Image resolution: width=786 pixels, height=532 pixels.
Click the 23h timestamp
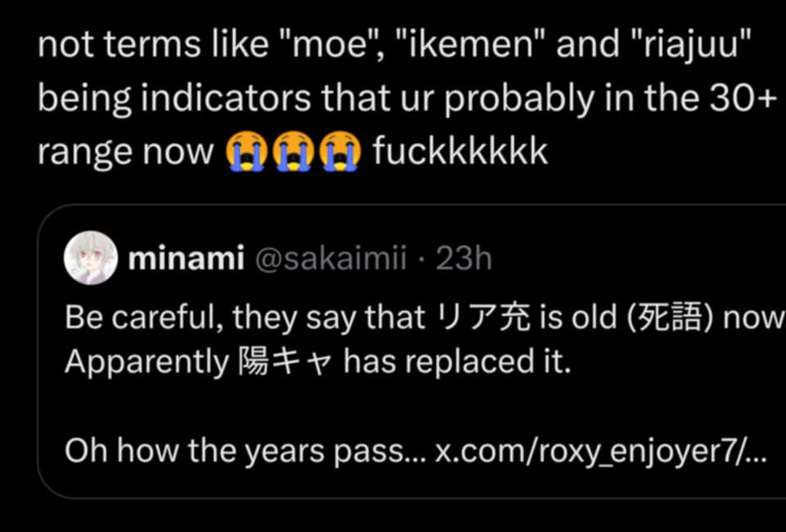point(463,259)
